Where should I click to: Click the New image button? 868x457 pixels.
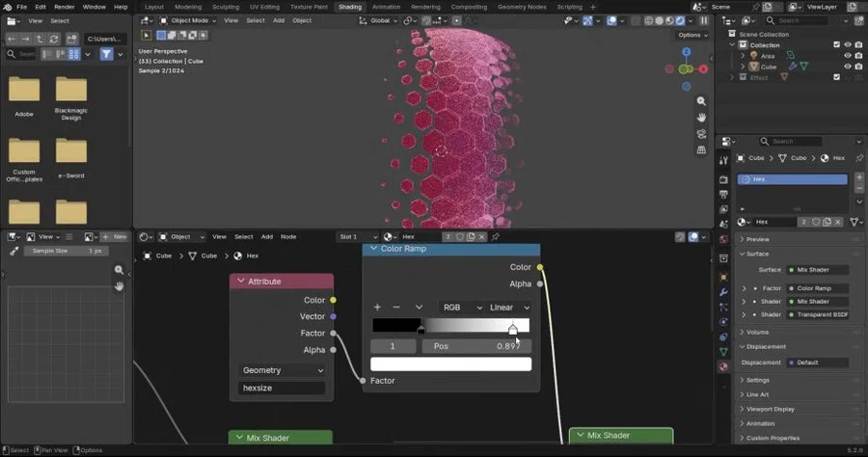(x=115, y=237)
